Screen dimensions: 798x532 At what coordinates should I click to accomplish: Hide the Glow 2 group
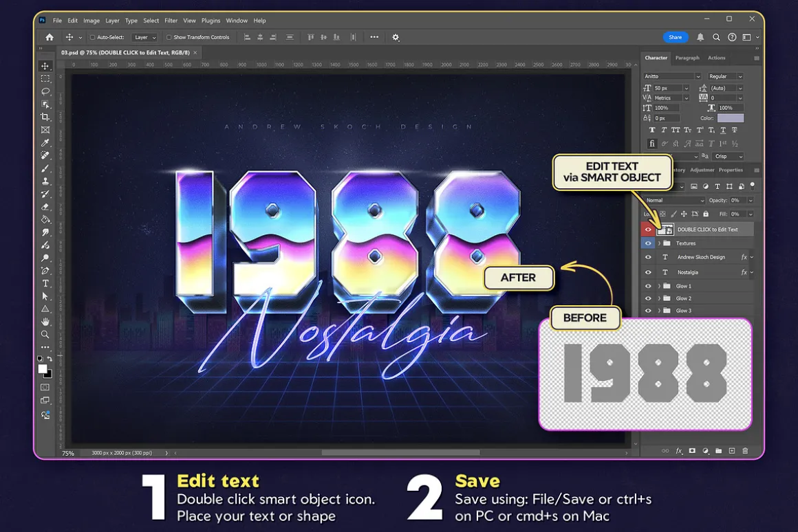point(648,298)
